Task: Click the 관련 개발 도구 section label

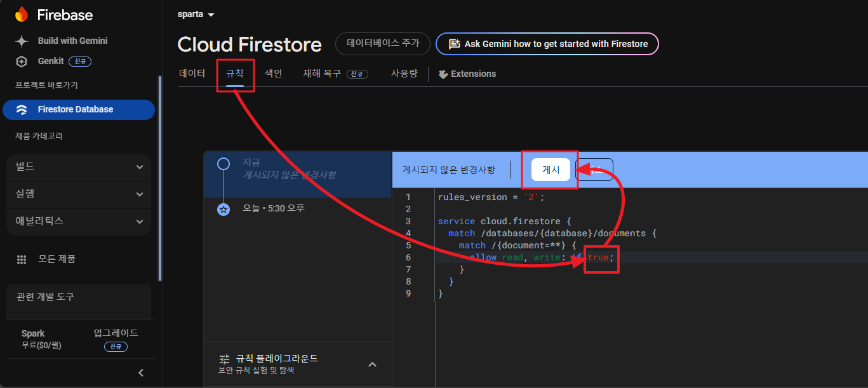Action: 45,297
